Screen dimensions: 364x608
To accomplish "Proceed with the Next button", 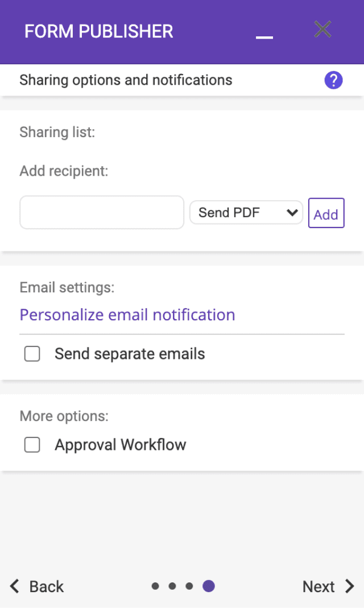I will (318, 586).
